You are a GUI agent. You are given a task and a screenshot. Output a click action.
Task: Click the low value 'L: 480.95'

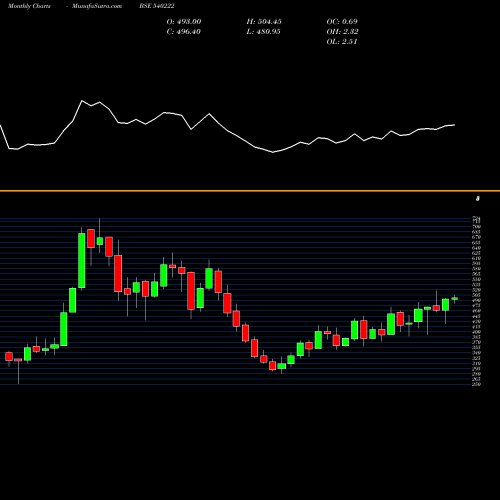click(263, 32)
